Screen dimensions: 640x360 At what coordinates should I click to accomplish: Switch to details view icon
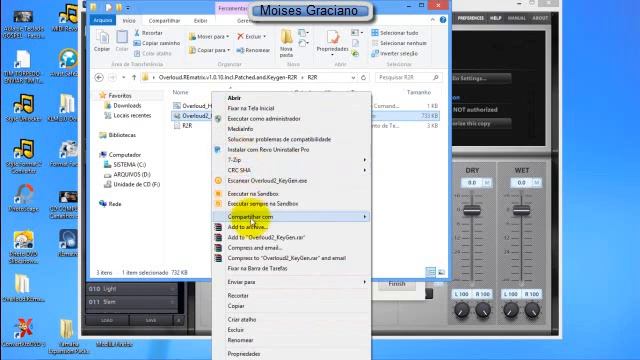click(431, 272)
